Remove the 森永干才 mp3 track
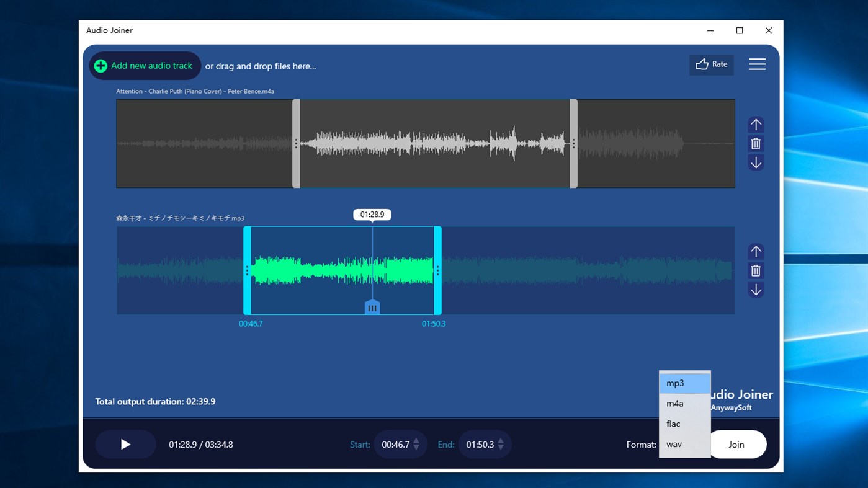Image resolution: width=868 pixels, height=488 pixels. (756, 270)
